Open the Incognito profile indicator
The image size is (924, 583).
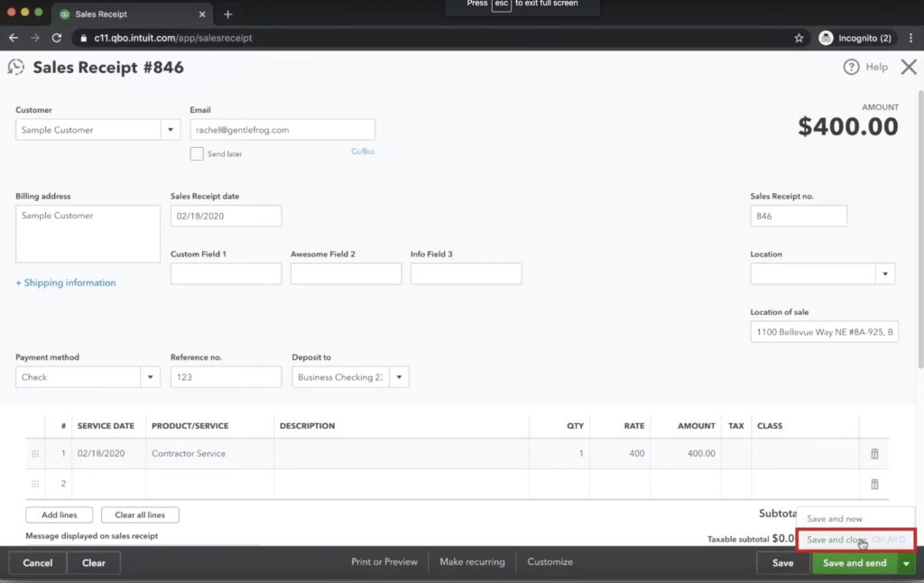coord(857,38)
